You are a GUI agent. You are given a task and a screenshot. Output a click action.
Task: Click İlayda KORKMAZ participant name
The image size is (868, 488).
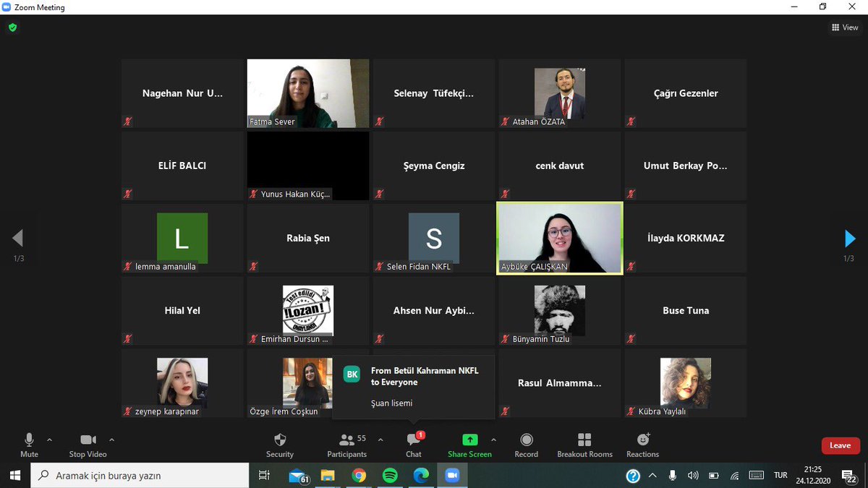point(686,238)
